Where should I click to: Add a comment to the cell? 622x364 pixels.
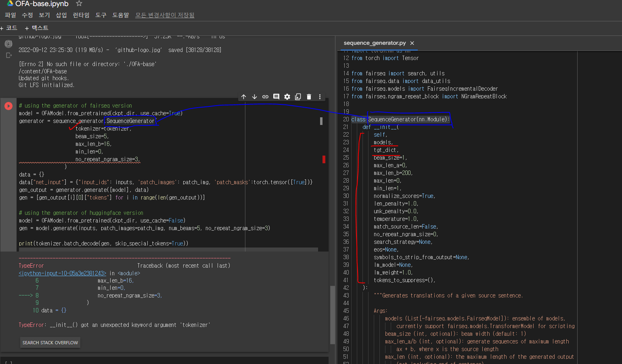tap(276, 97)
